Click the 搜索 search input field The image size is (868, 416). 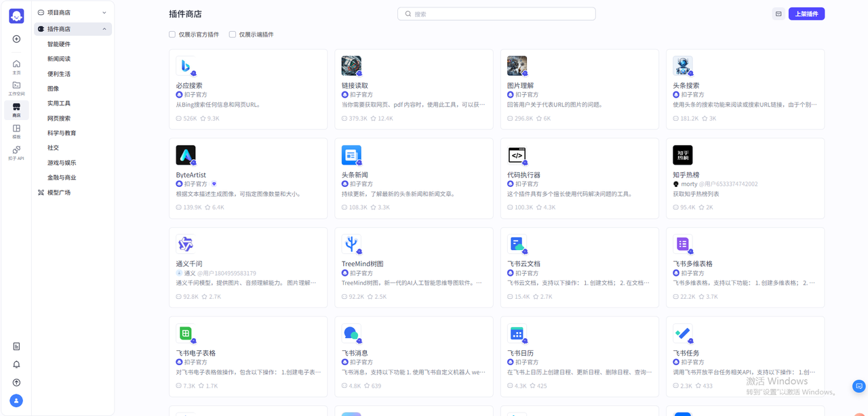coord(496,14)
